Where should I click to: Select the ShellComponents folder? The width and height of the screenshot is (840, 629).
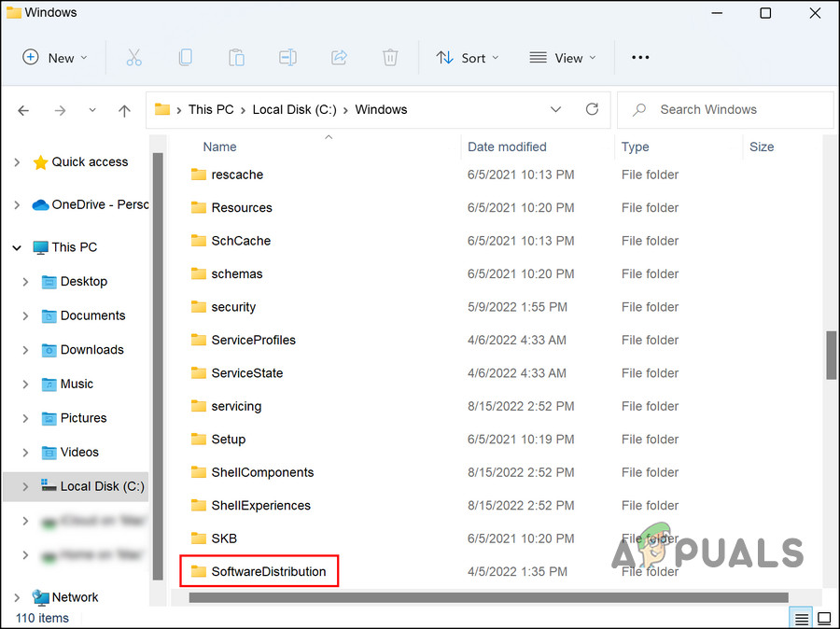click(262, 472)
